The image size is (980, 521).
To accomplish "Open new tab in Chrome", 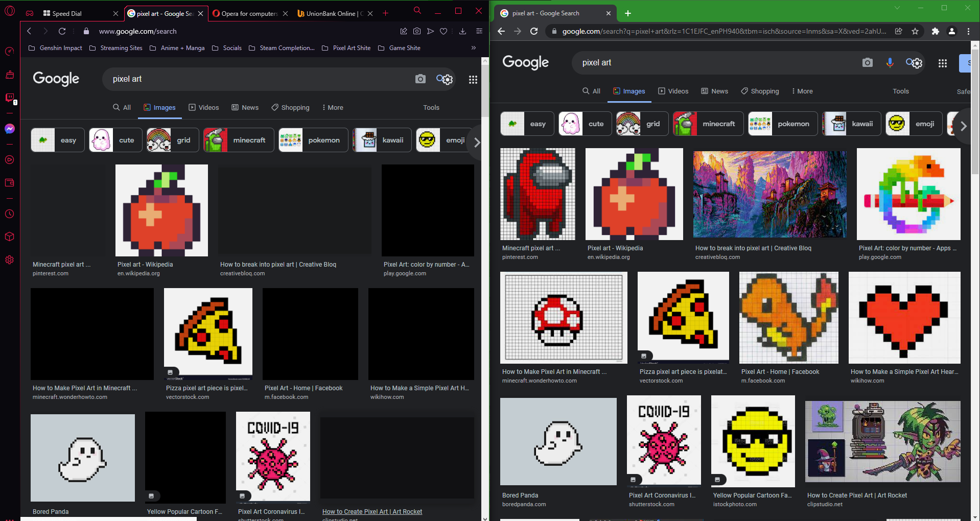I will [x=628, y=13].
